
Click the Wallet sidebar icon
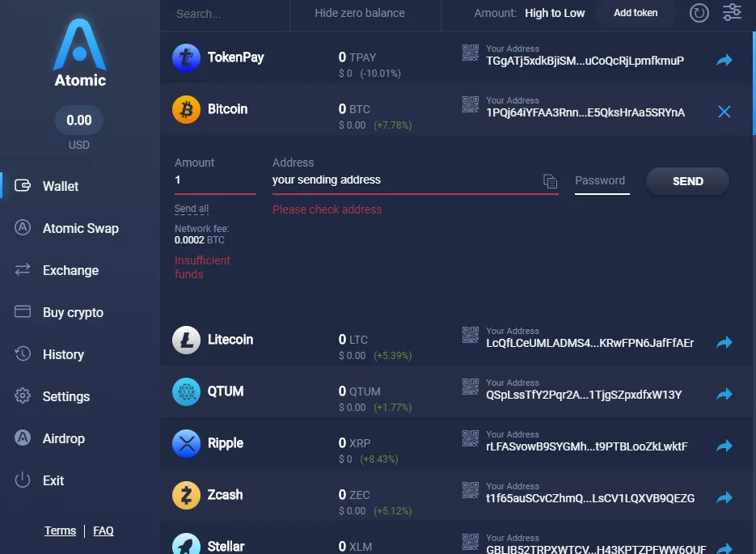pyautogui.click(x=23, y=185)
